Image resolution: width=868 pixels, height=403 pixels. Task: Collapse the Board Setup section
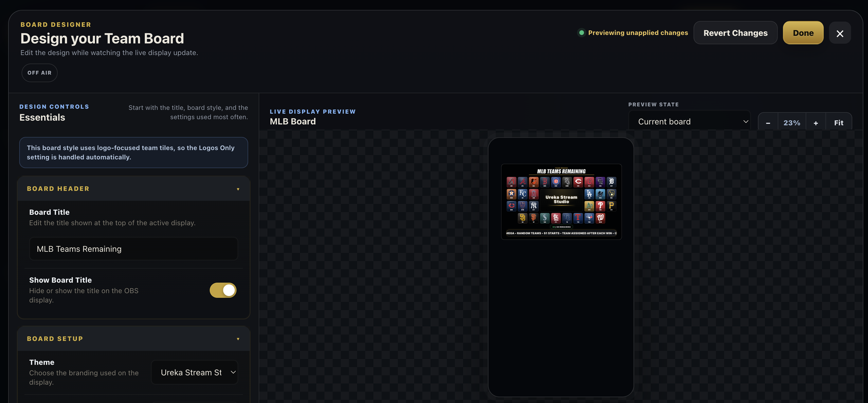point(133,339)
